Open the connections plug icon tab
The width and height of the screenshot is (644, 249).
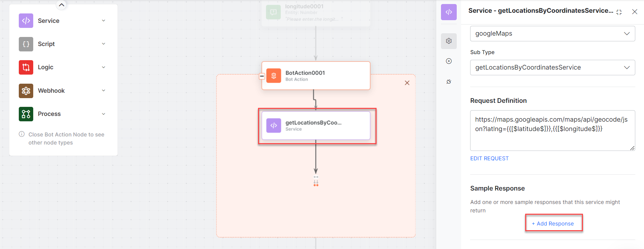(449, 82)
